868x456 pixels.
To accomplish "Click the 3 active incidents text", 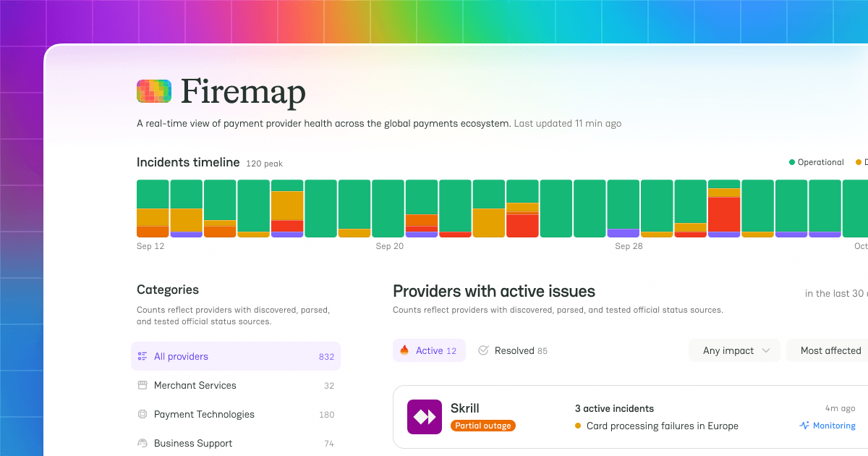I will (x=614, y=408).
